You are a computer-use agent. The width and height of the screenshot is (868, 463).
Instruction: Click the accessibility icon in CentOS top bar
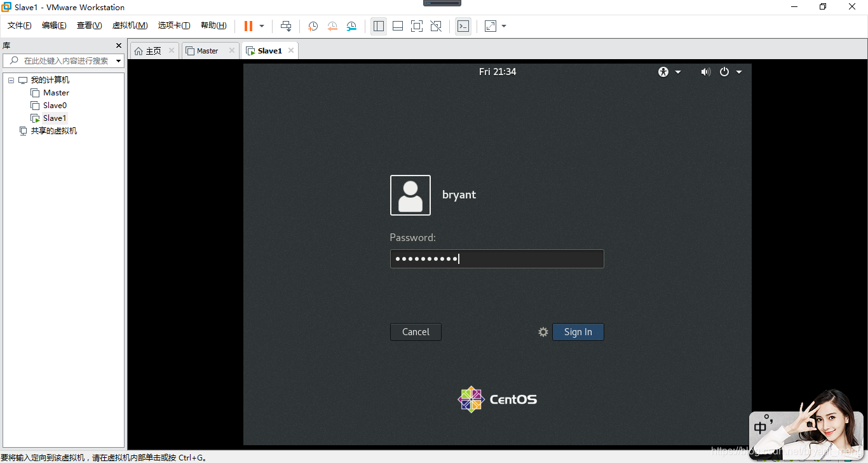(663, 72)
